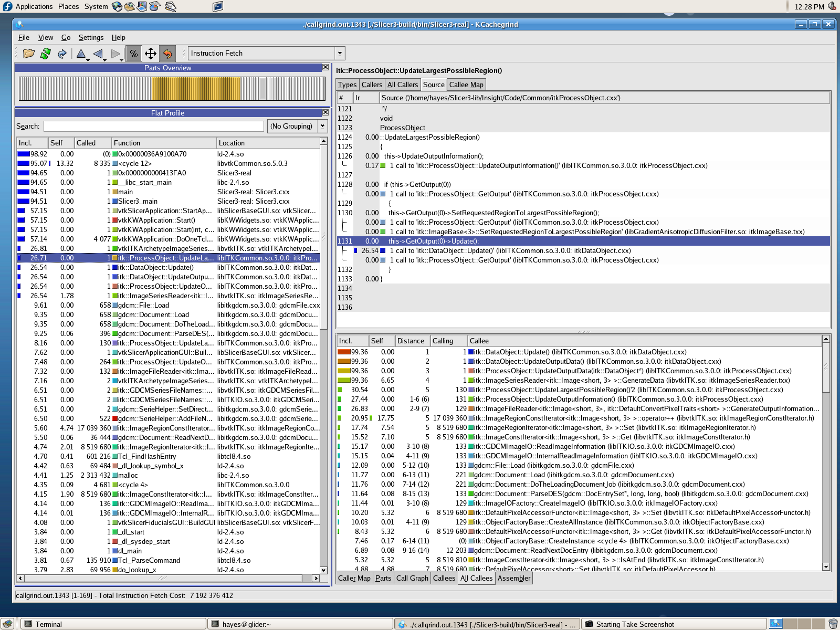The width and height of the screenshot is (840, 630).
Task: Launch terminal from top panel icon
Action: [218, 6]
